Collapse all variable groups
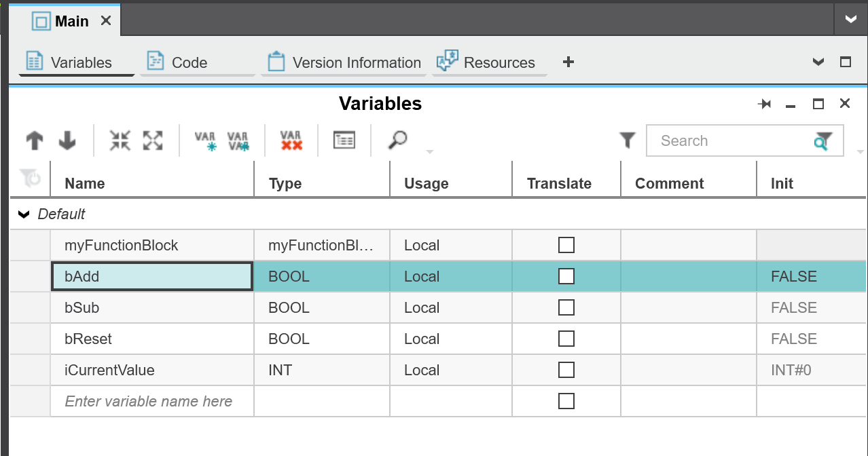The height and width of the screenshot is (456, 868). point(120,140)
